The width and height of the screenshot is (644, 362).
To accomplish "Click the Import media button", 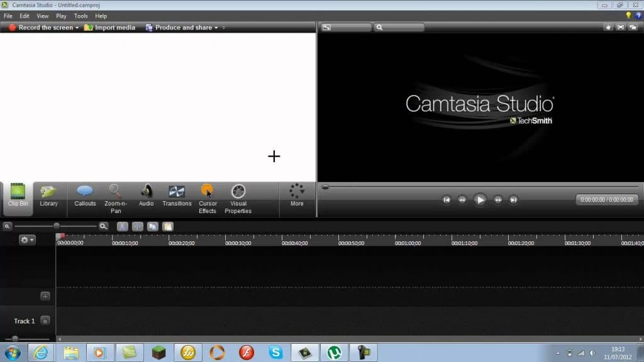I will pos(109,28).
